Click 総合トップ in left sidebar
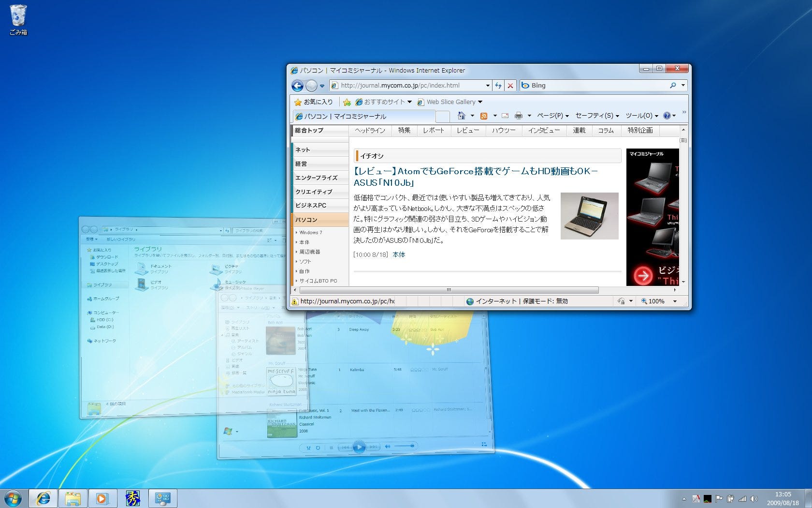Screen dimensions: 812x508 [319, 131]
